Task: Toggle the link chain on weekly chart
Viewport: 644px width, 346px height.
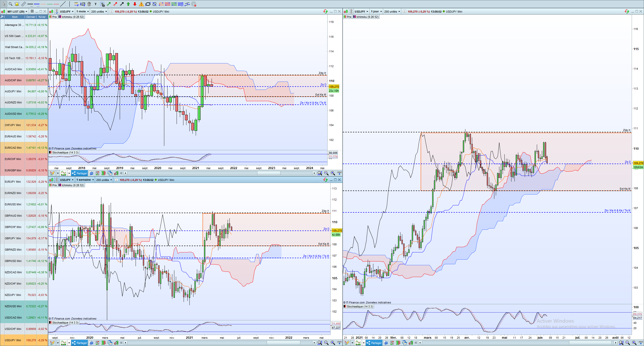Action: pyautogui.click(x=57, y=180)
